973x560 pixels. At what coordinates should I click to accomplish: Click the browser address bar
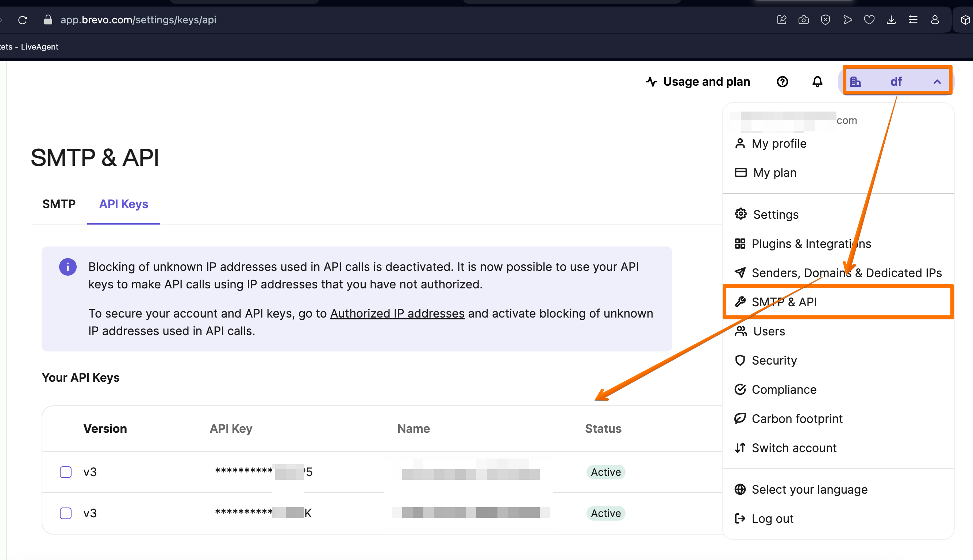[x=139, y=20]
